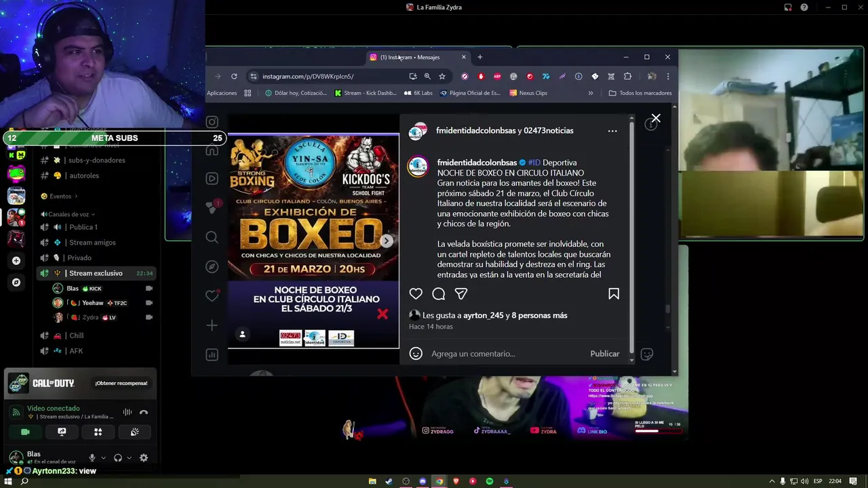The height and width of the screenshot is (488, 868).
Task: Open Instagram search from the sidebar
Action: point(212,237)
